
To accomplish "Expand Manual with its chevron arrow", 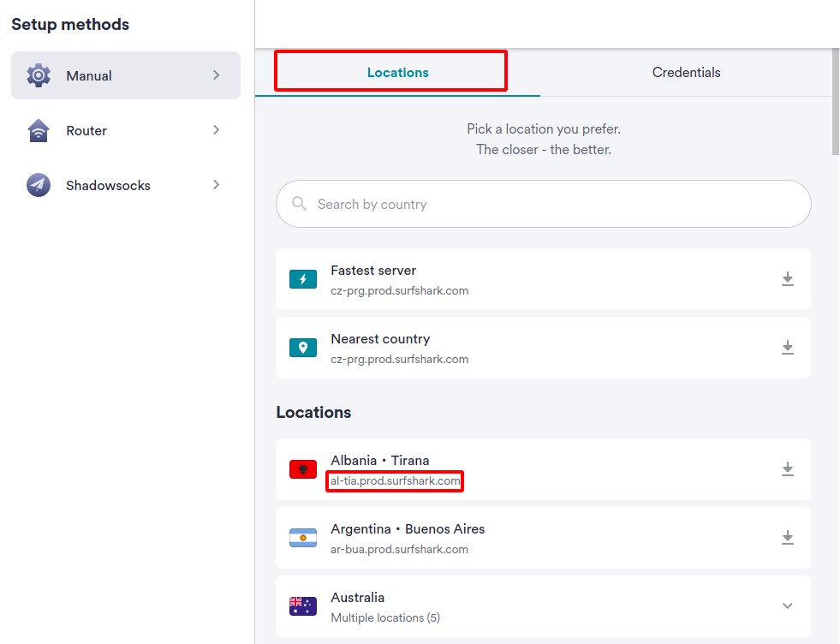I will pyautogui.click(x=217, y=75).
